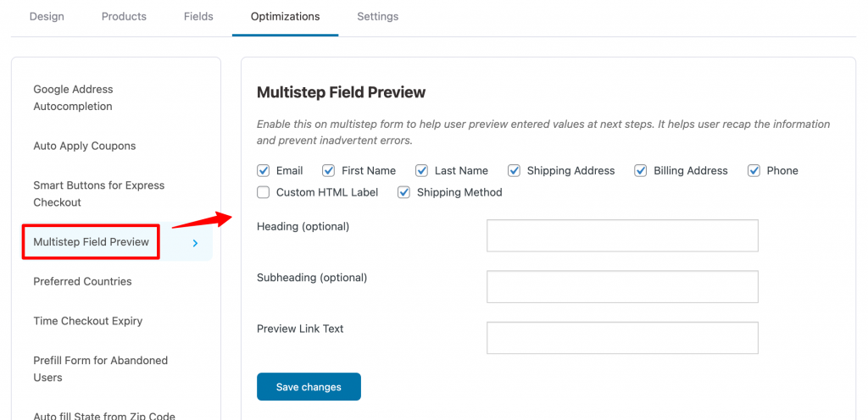Toggle the First Name checkbox
The image size is (868, 420).
(328, 171)
